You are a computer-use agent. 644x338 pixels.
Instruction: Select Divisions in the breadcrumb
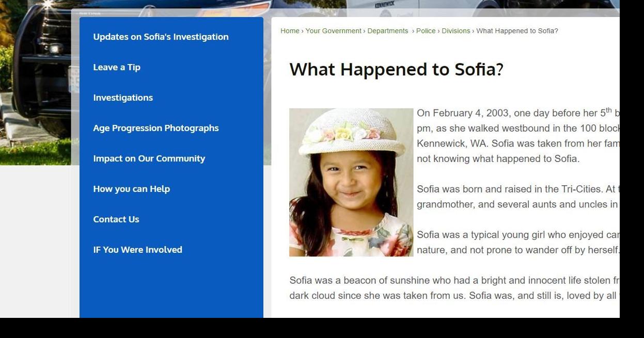[456, 30]
